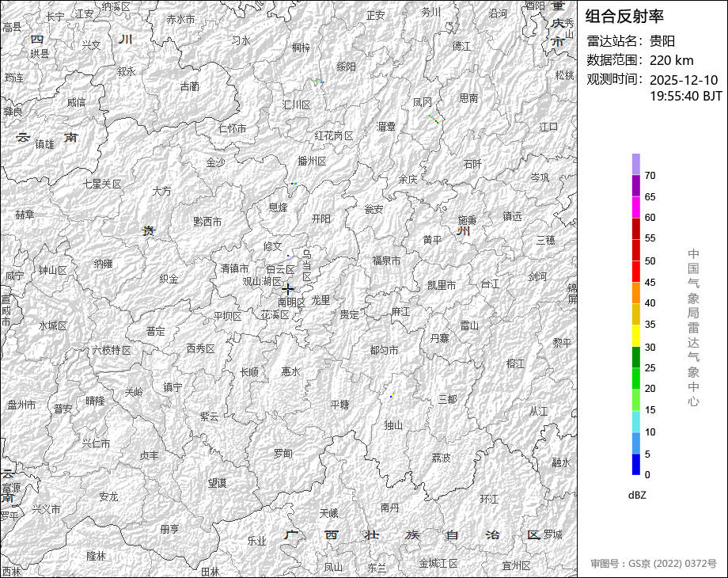Click the 罗甸 map label
This screenshot has width=728, height=578.
(x=282, y=454)
